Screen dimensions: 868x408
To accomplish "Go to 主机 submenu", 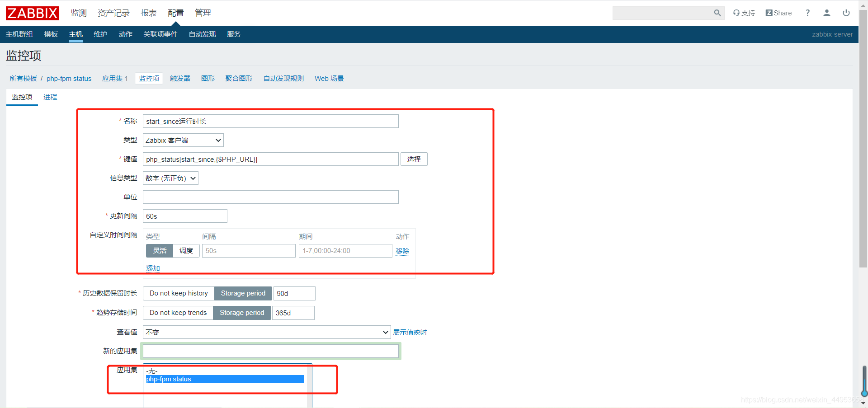I will click(x=76, y=34).
